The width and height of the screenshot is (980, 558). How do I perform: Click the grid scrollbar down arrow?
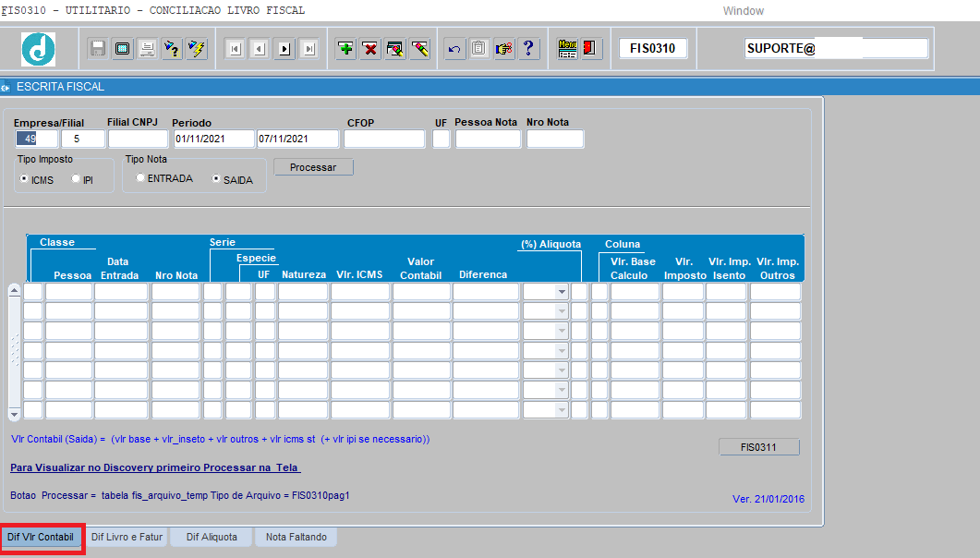point(14,414)
